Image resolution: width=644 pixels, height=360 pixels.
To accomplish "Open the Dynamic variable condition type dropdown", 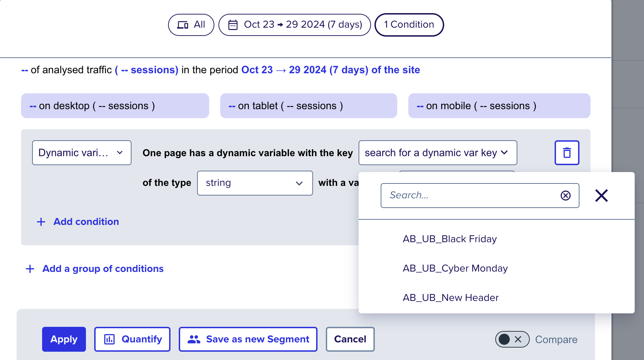I will pyautogui.click(x=81, y=153).
